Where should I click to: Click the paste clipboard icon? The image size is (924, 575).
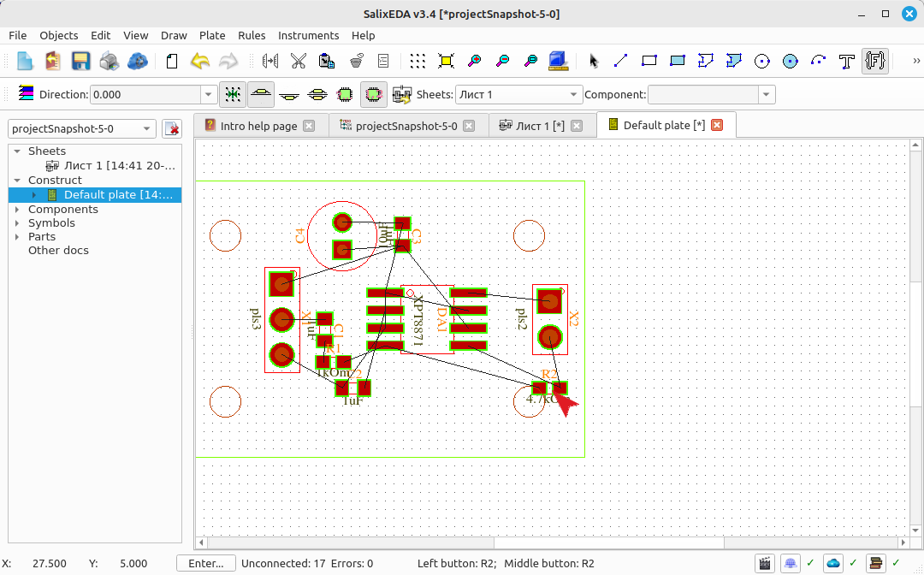[x=327, y=61]
